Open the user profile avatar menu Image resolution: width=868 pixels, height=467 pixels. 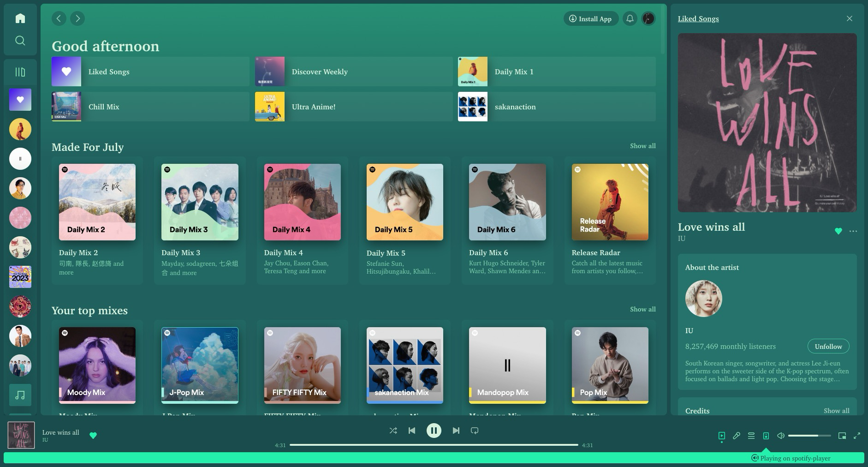[x=648, y=18]
